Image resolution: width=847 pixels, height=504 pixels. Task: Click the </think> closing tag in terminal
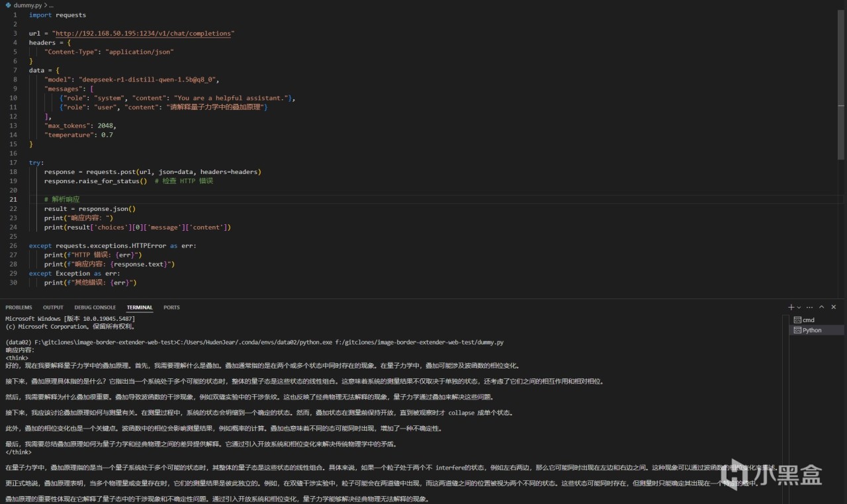pyautogui.click(x=19, y=452)
